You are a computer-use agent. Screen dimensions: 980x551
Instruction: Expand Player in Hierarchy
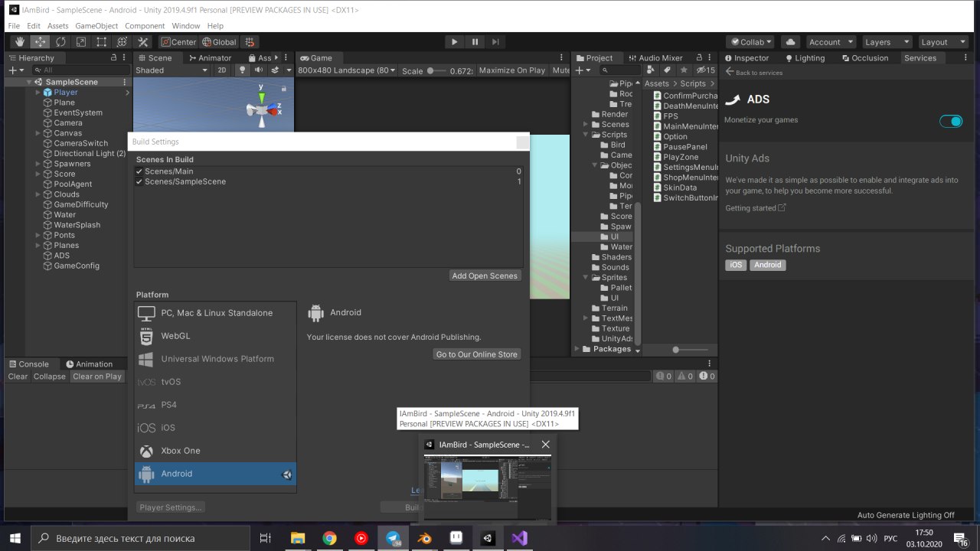coord(38,92)
